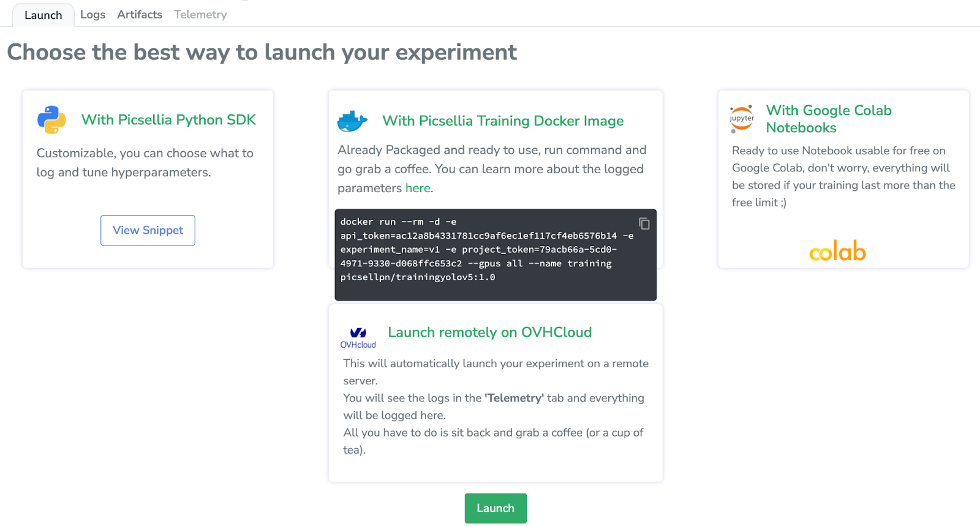Open 'With Picsellia Python SDK' heading
This screenshot has height=527, width=980.
pyautogui.click(x=168, y=120)
